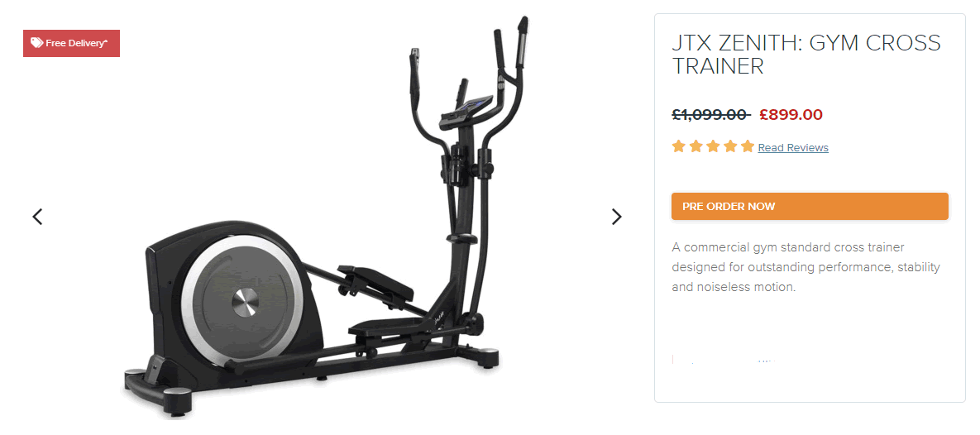Click the first rating star
This screenshot has width=980, height=435.
(679, 147)
